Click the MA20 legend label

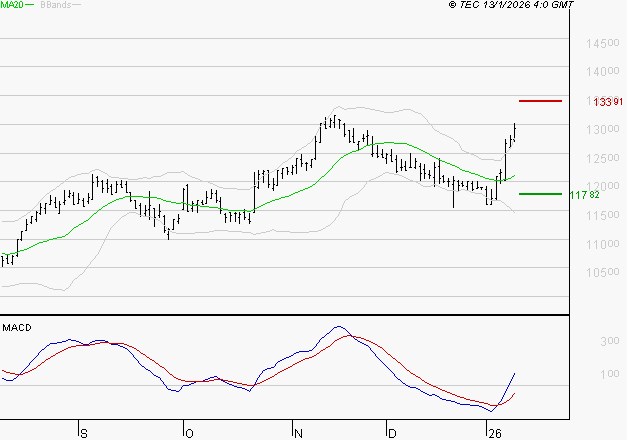point(12,6)
